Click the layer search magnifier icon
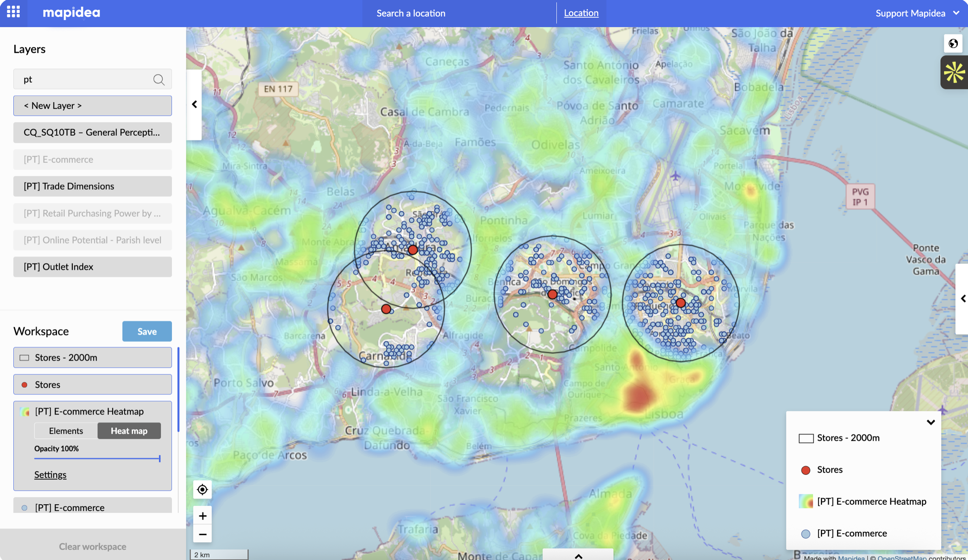 pyautogui.click(x=159, y=80)
